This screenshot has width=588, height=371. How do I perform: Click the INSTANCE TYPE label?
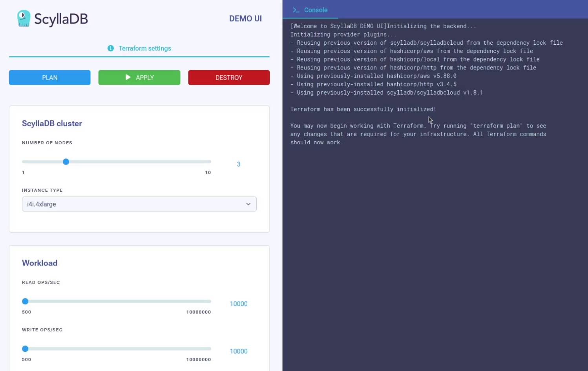click(42, 190)
